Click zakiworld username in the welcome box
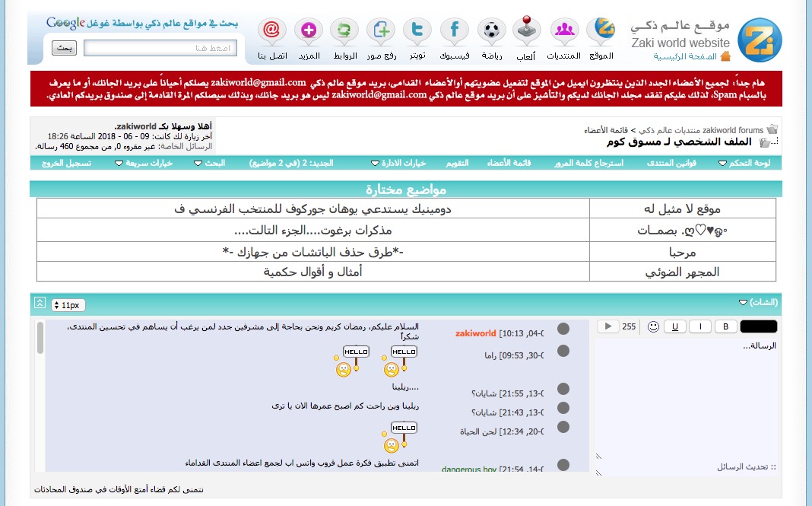The height and width of the screenshot is (506, 812). (136, 126)
